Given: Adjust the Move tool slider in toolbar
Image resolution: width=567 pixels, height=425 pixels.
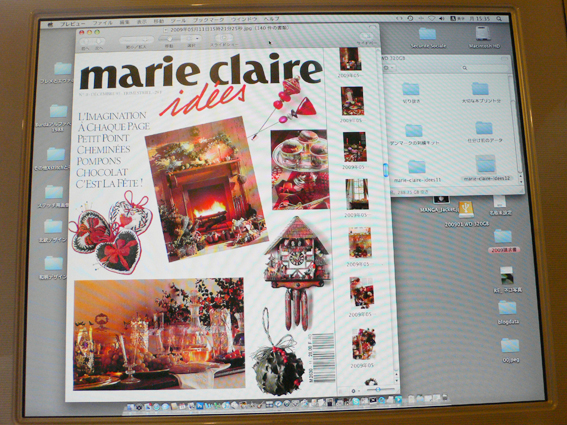Looking at the screenshot, I should click(169, 39).
